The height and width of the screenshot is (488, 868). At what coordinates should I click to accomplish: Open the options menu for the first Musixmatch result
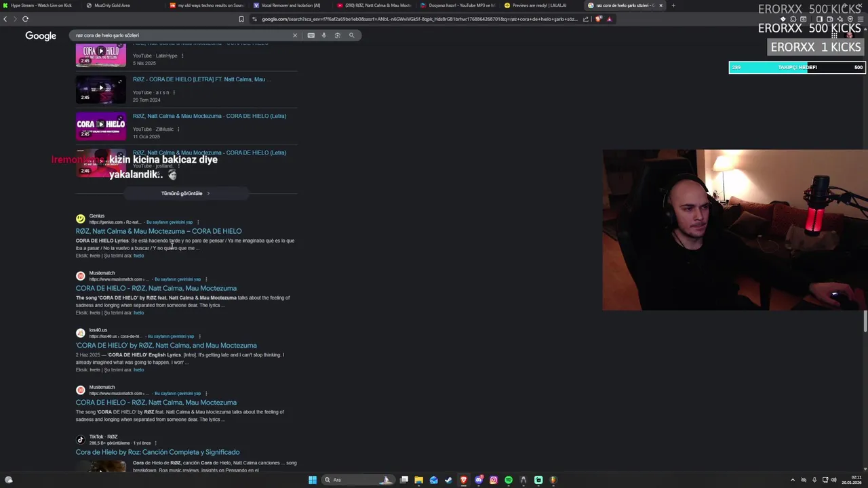(x=206, y=279)
